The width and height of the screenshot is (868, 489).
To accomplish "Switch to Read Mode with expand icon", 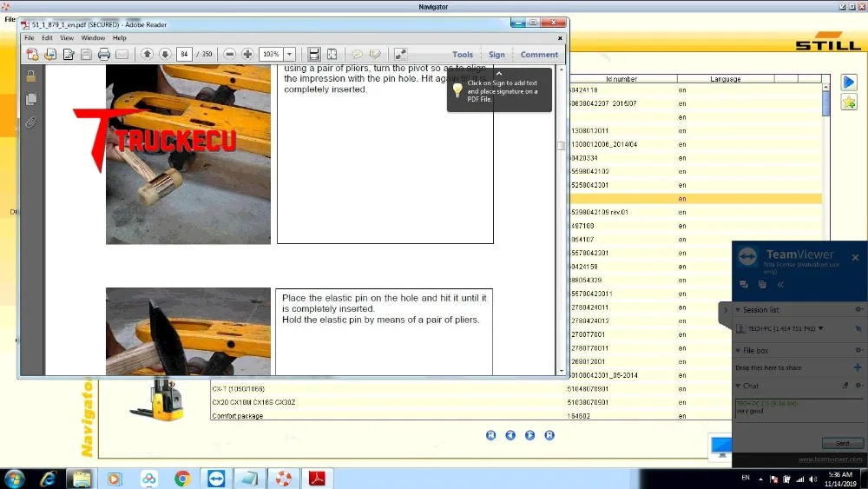I will tap(400, 54).
